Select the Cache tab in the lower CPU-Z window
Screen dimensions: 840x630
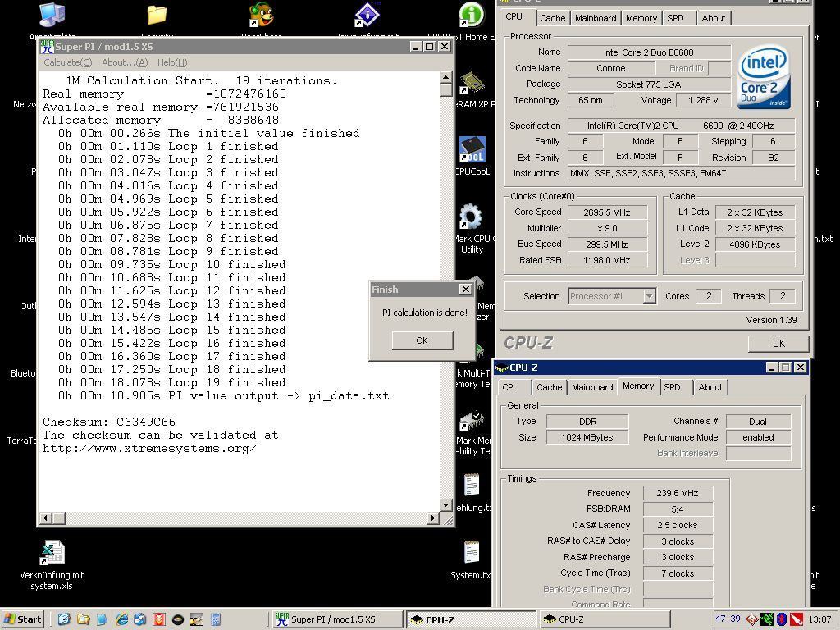tap(549, 387)
